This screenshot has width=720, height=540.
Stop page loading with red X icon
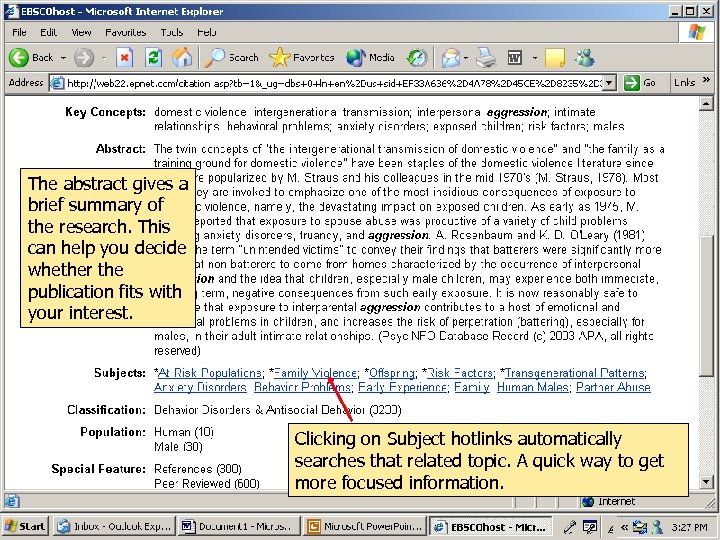tap(124, 58)
